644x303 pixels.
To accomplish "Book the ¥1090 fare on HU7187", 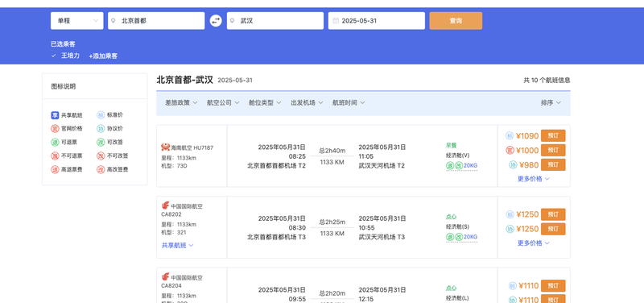I will [553, 135].
